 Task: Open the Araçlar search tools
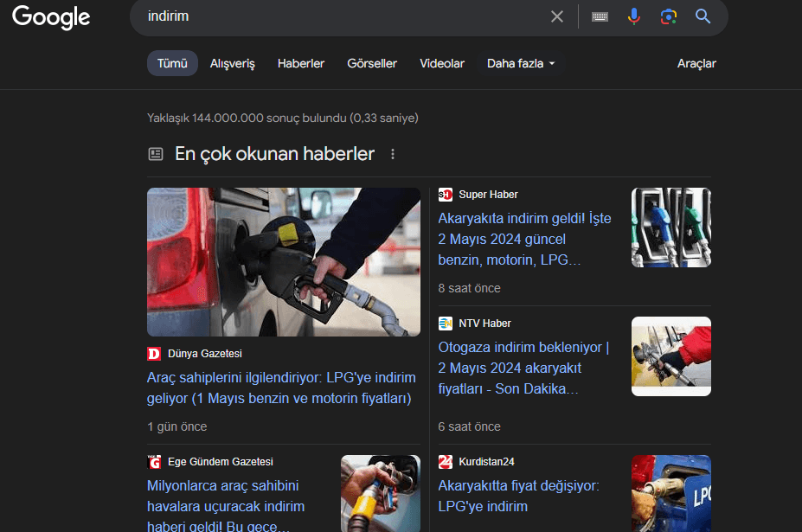click(696, 63)
